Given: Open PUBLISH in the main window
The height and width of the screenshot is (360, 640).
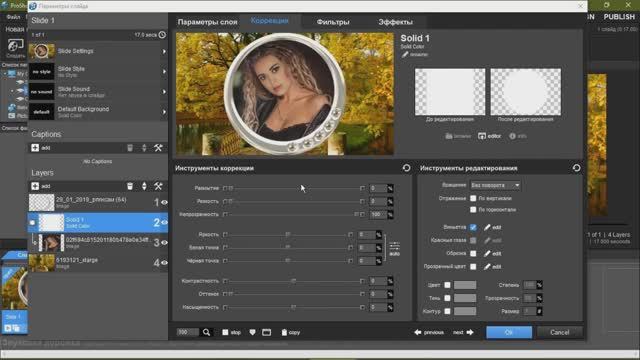Looking at the screenshot, I should pyautogui.click(x=619, y=17).
